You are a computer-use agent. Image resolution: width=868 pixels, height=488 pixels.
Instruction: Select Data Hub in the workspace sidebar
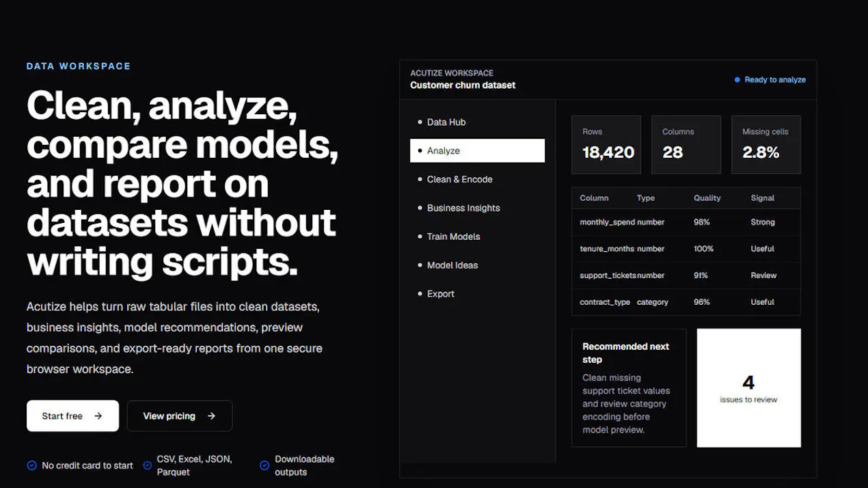(477, 122)
